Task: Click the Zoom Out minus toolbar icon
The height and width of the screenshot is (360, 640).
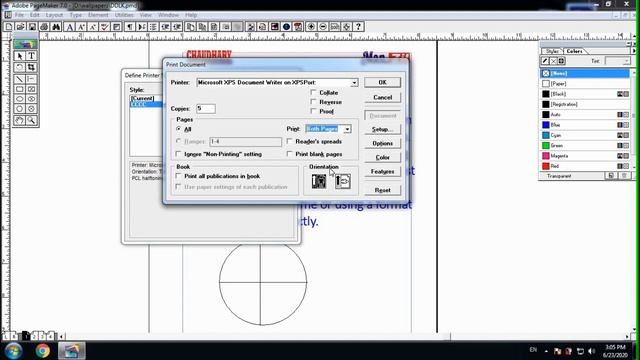Action: [x=323, y=27]
